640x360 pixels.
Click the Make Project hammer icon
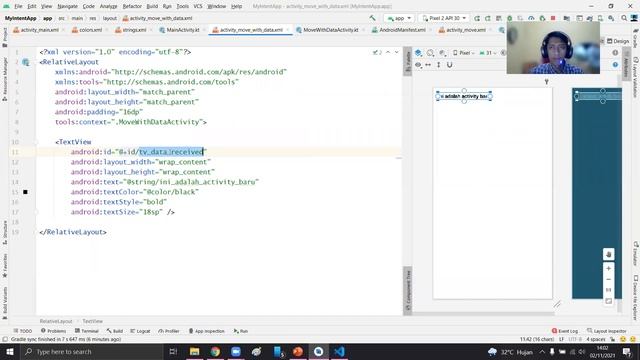click(x=372, y=18)
